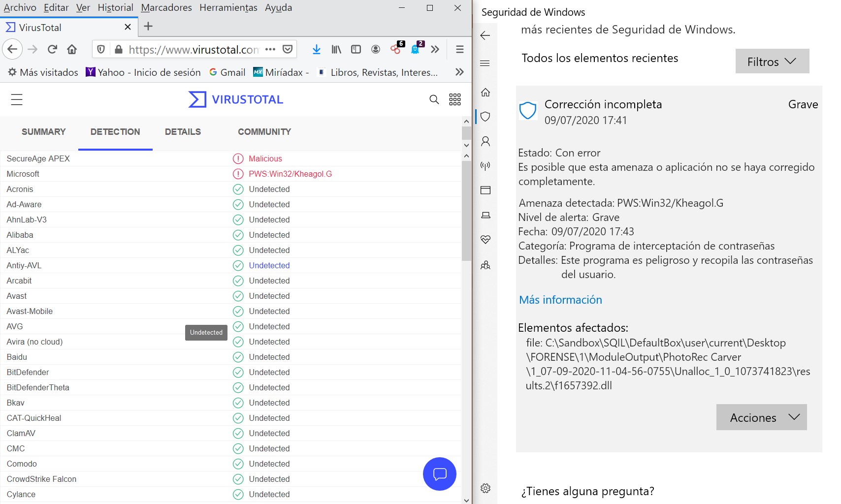This screenshot has width=841, height=504.
Task: Open page actions three-dot menu
Action: pos(270,49)
